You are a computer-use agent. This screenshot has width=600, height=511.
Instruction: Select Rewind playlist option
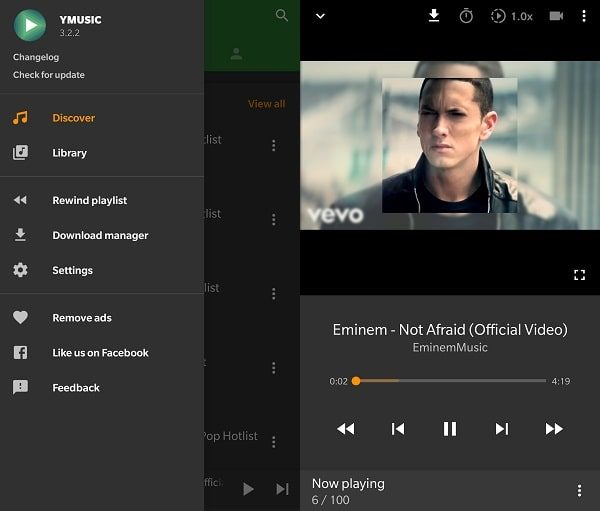(102, 200)
